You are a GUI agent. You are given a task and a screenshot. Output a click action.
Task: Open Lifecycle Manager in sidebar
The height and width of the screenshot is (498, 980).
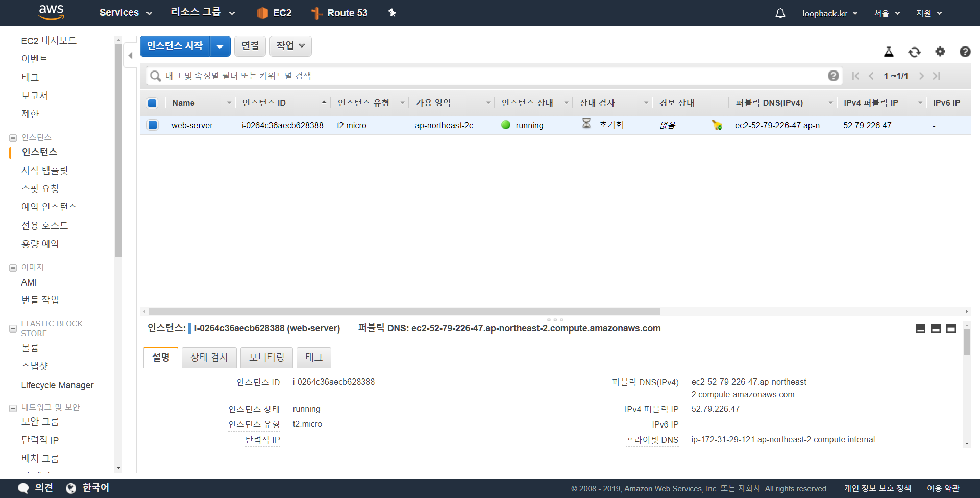pos(57,385)
